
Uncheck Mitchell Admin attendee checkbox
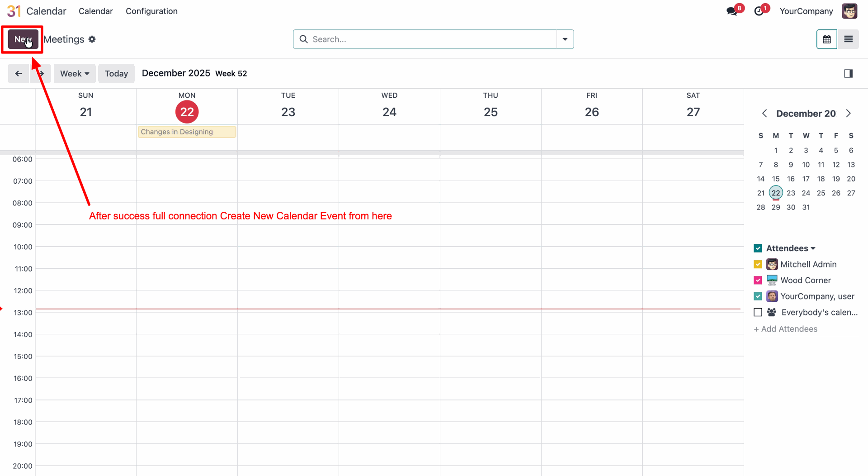click(758, 264)
